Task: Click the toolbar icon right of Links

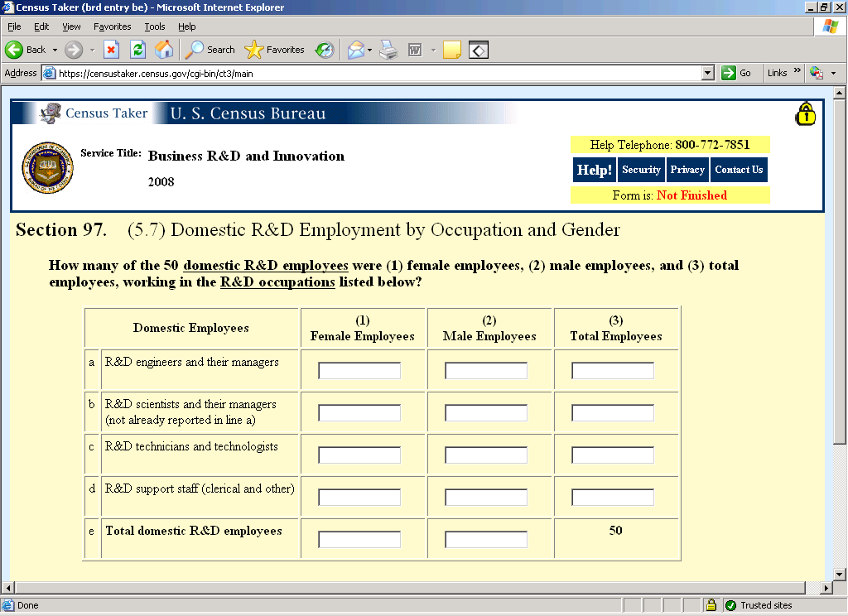Action: coord(816,73)
